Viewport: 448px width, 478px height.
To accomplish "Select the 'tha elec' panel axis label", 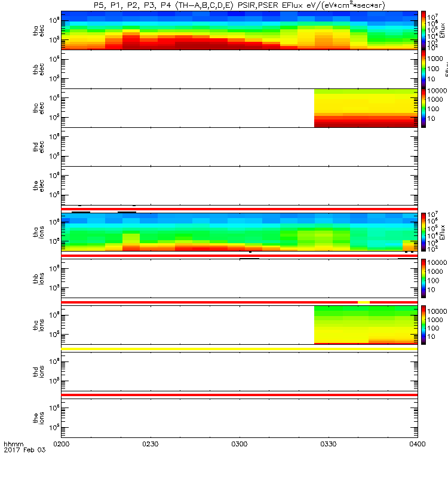I will [x=38, y=30].
